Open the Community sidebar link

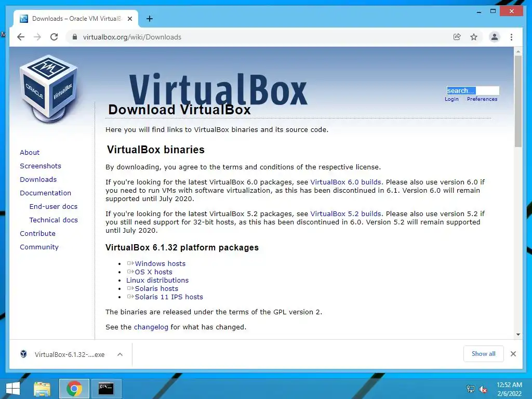(39, 247)
